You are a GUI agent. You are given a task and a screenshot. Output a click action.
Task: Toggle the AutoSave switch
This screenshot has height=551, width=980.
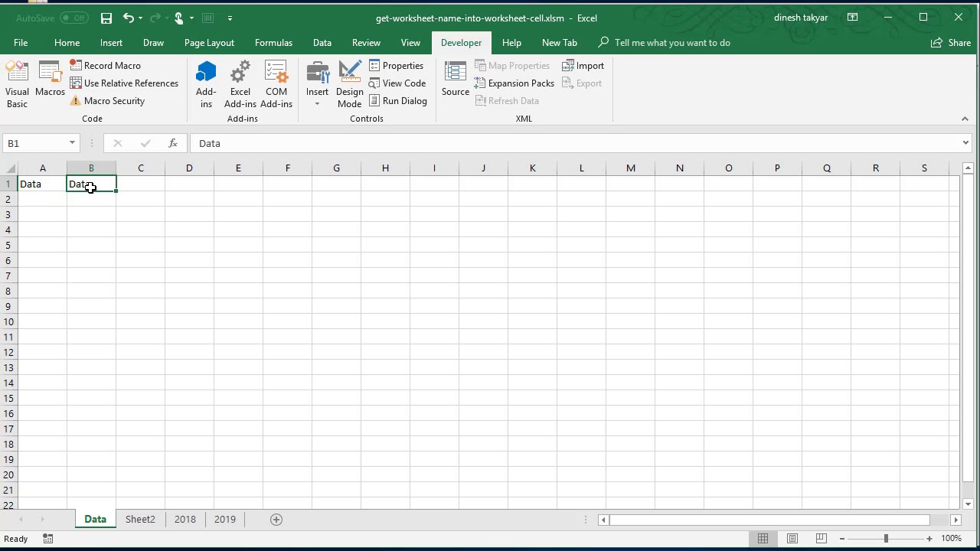(73, 18)
